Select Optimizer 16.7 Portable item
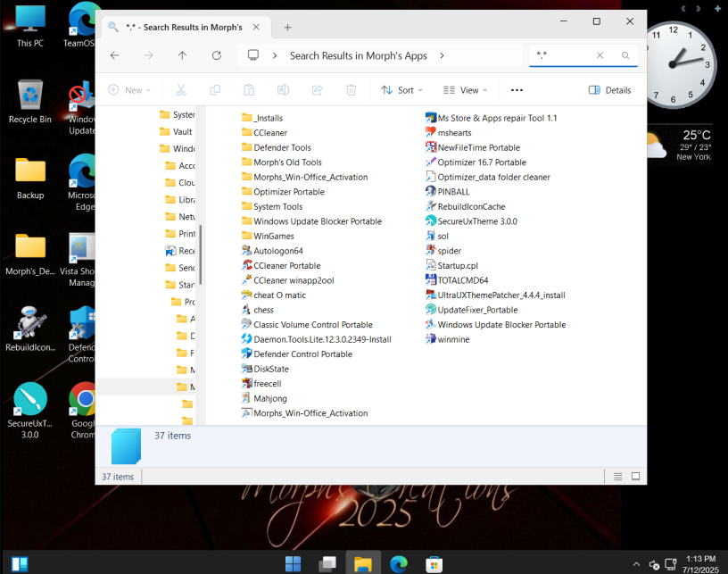 point(476,162)
